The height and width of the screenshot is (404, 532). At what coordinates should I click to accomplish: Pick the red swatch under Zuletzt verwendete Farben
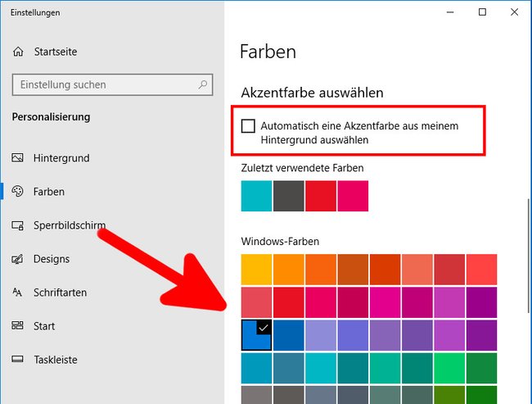coord(321,196)
